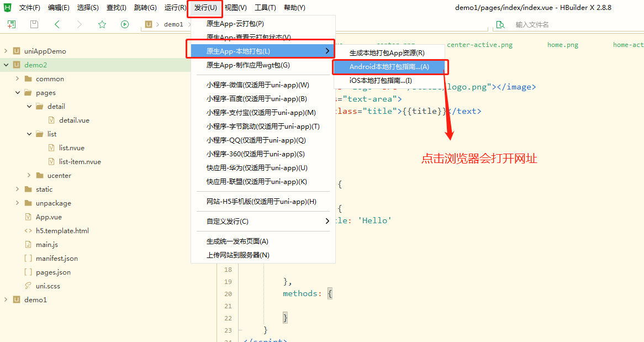This screenshot has width=644, height=342.
Task: Open the 选择(S) menu
Action: pos(88,7)
